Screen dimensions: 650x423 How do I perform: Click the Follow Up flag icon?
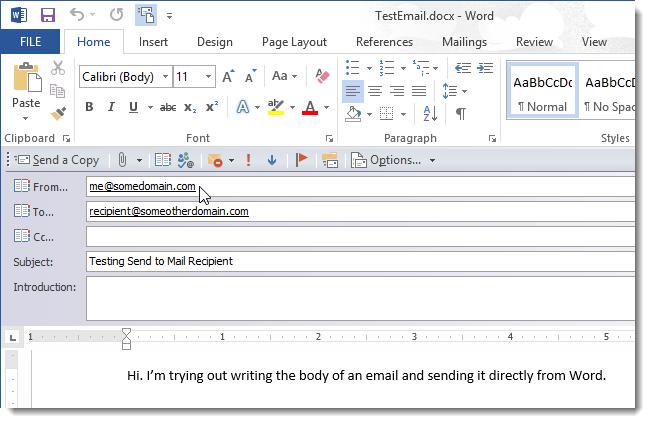(x=301, y=159)
